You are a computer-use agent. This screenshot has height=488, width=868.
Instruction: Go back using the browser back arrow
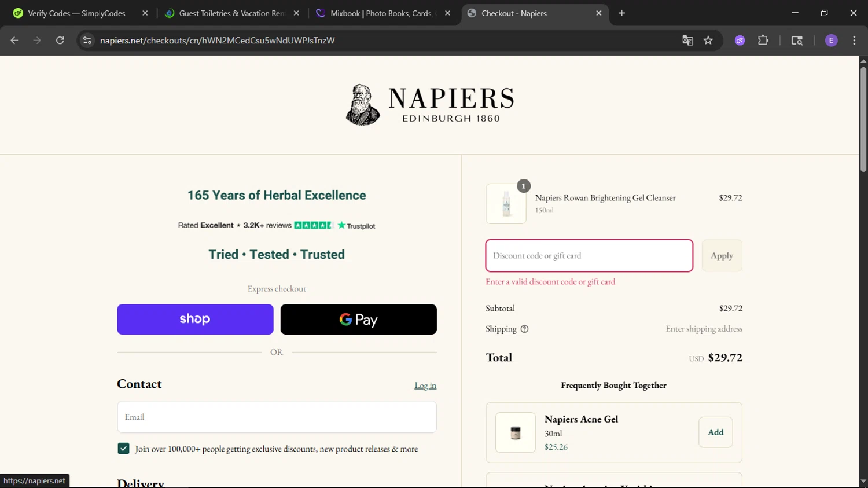[14, 41]
